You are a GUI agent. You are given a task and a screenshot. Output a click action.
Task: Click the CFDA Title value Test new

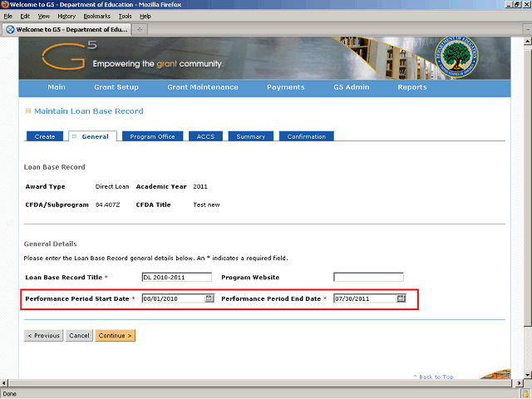tap(206, 205)
